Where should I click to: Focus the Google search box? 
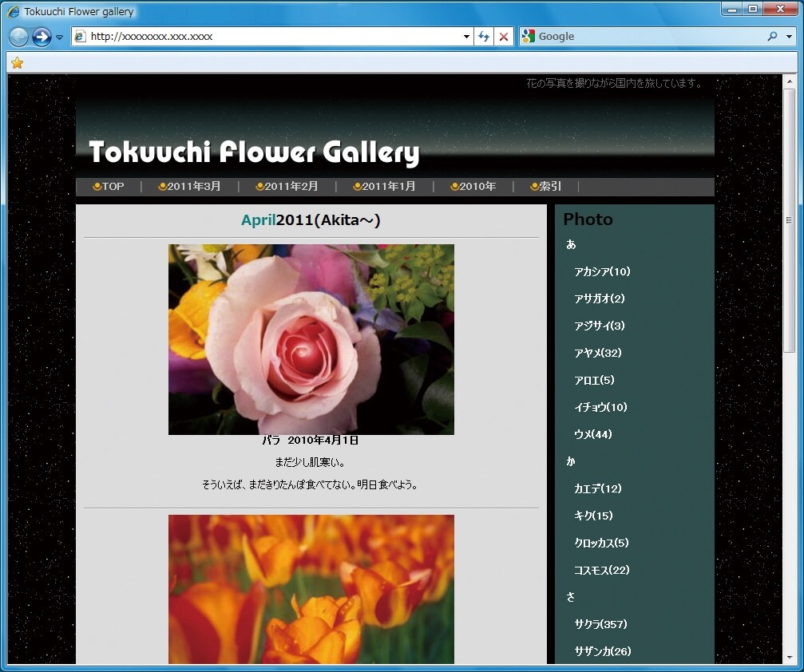click(650, 37)
